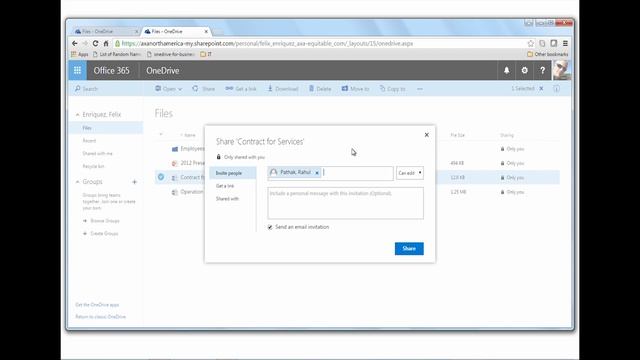The width and height of the screenshot is (640, 360).
Task: Go to browser home page icon
Action: pyautogui.click(x=106, y=43)
